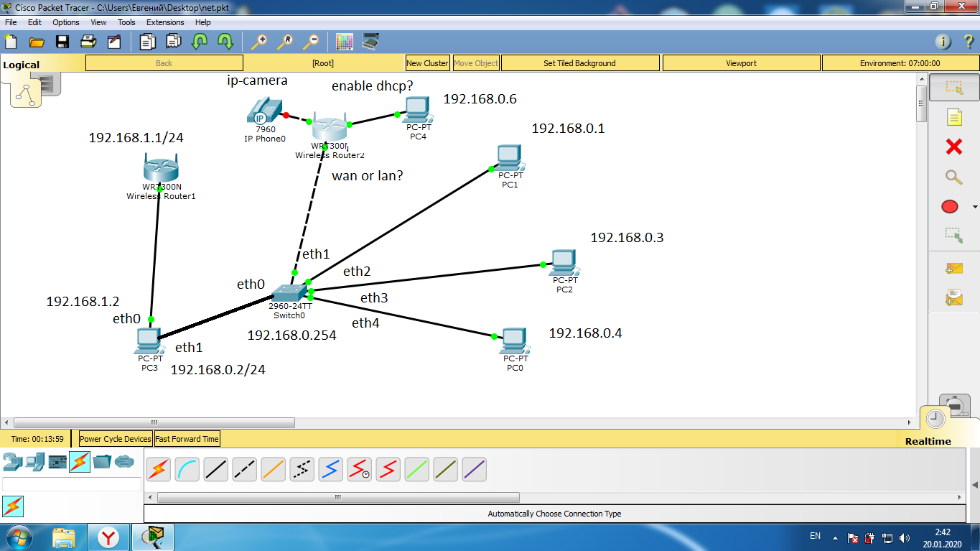Switch to the Realtime mode tab
This screenshot has width=980, height=551.
[x=928, y=441]
